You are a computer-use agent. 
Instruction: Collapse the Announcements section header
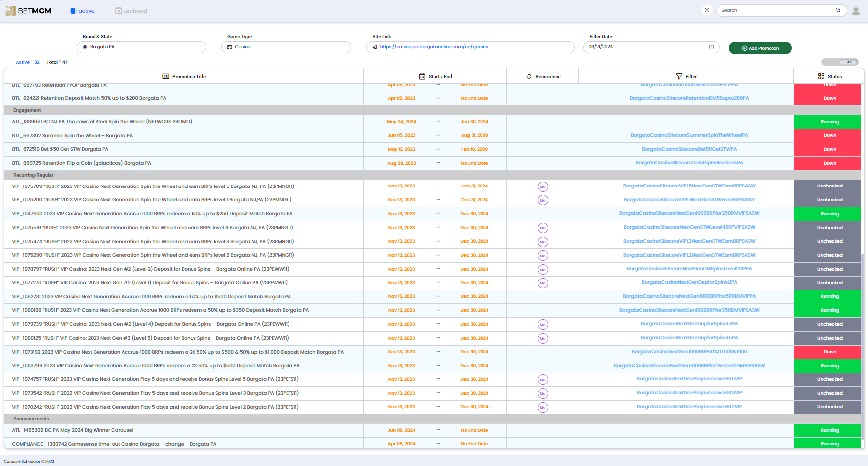click(x=433, y=419)
